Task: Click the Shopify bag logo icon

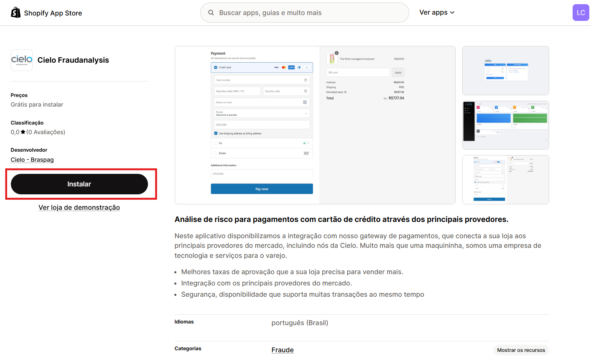Action: (x=15, y=13)
